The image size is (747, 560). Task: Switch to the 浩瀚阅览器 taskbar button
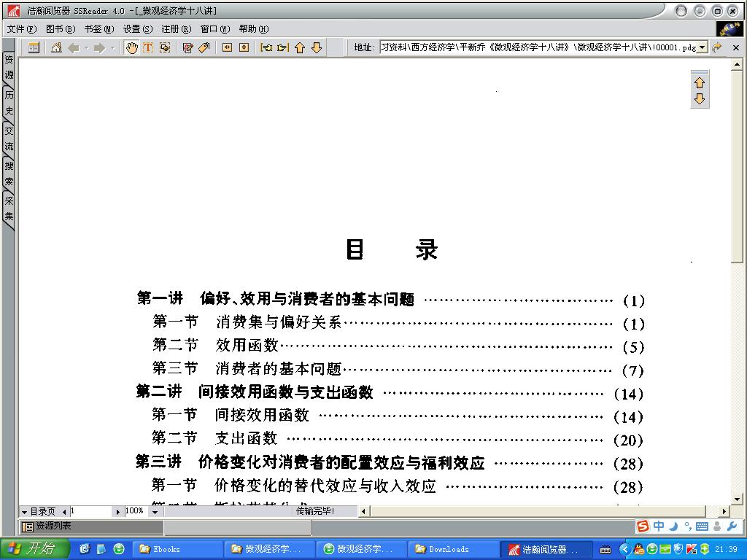pyautogui.click(x=546, y=550)
